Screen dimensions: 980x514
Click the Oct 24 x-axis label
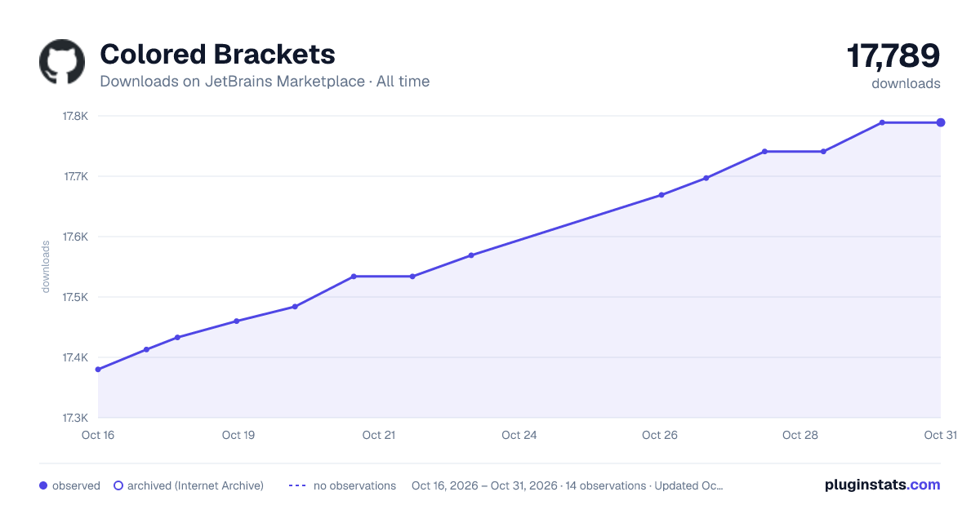tap(519, 435)
